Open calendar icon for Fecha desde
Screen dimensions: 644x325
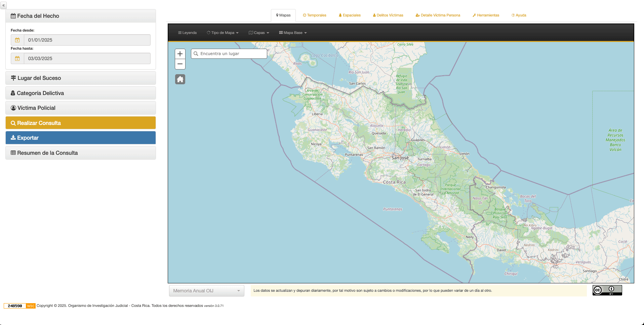click(17, 40)
